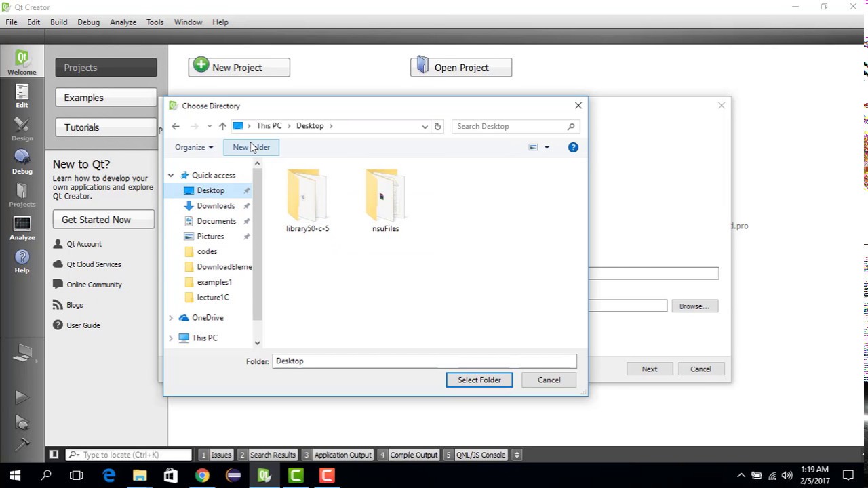The height and width of the screenshot is (488, 868).
Task: Open recent locations dropdown arrow
Action: click(209, 126)
